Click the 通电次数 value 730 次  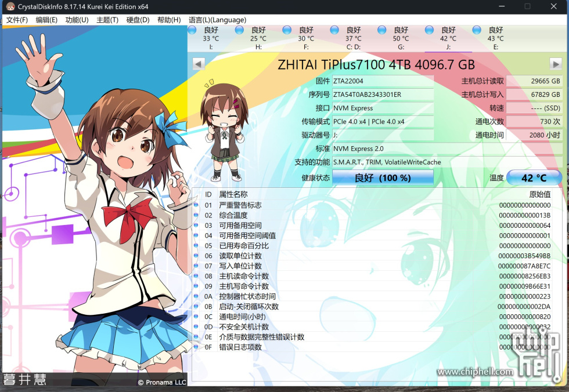pyautogui.click(x=534, y=122)
